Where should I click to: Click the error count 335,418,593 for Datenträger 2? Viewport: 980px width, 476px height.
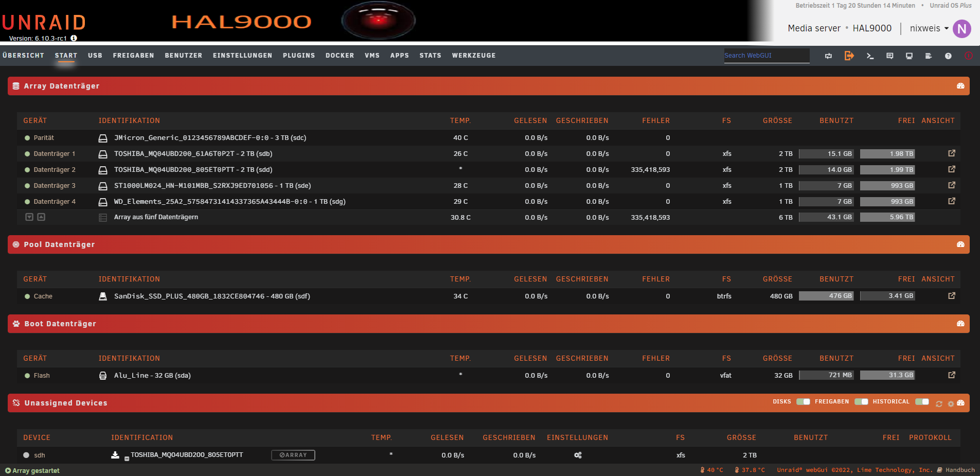point(650,170)
